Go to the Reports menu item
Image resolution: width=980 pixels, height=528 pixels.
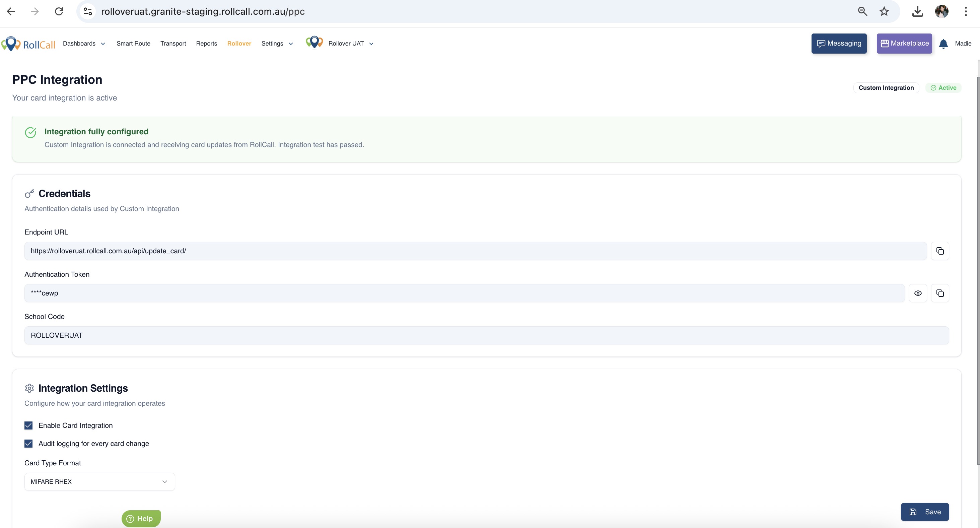coord(206,44)
